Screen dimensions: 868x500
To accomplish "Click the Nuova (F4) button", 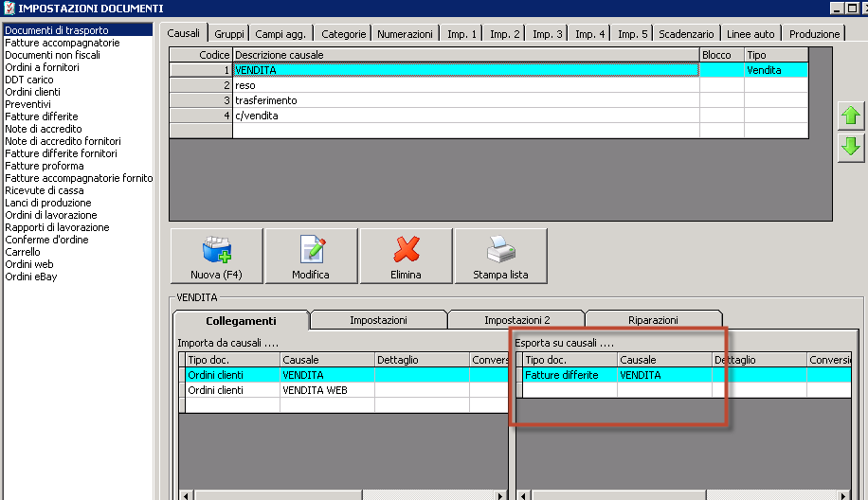I will pyautogui.click(x=216, y=256).
